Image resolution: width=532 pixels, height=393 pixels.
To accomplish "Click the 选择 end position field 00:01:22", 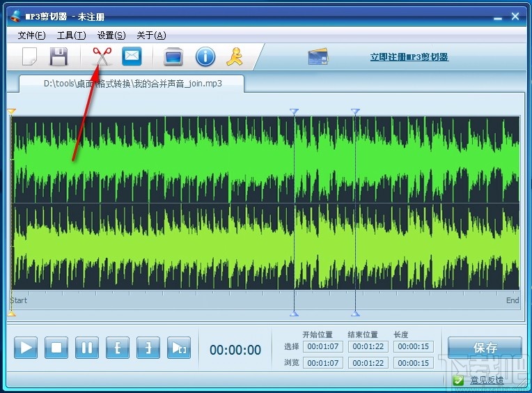I will coord(368,346).
